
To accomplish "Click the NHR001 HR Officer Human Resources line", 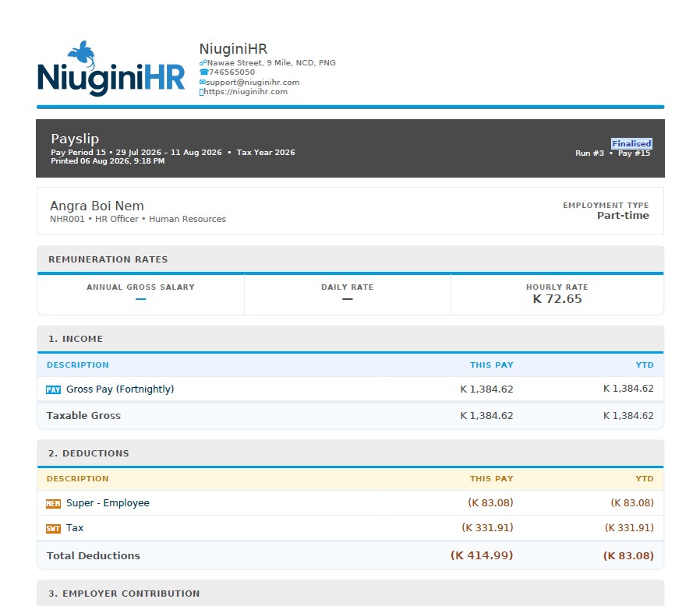I will 138,219.
